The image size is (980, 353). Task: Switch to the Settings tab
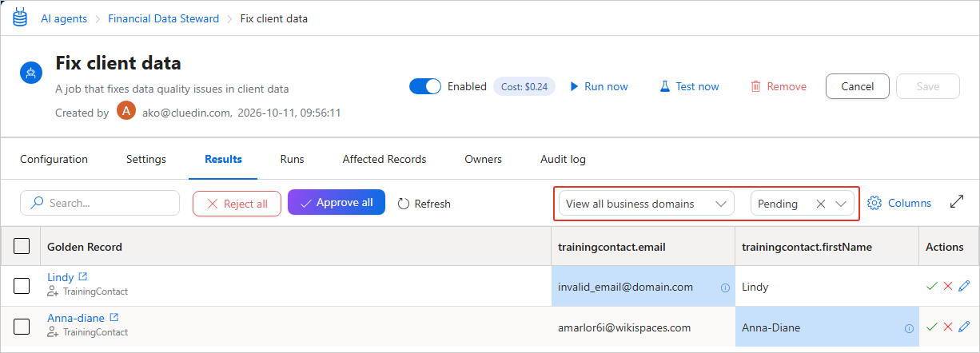(x=146, y=159)
